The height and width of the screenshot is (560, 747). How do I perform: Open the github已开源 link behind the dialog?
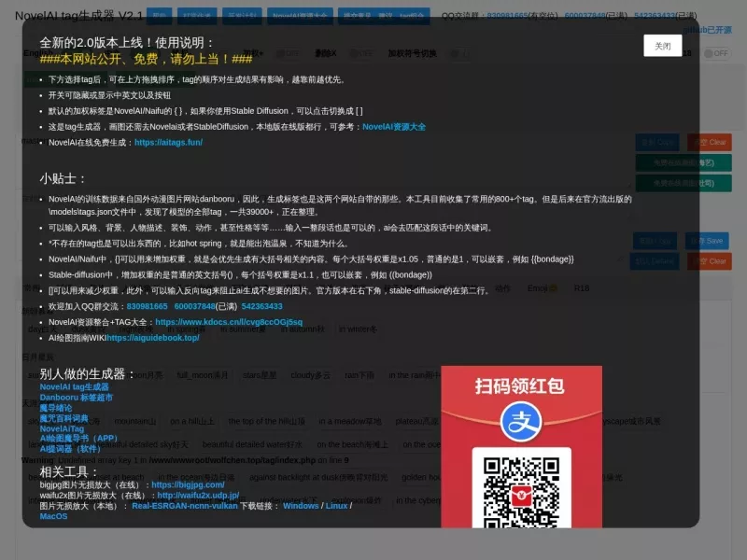pyautogui.click(x=707, y=30)
